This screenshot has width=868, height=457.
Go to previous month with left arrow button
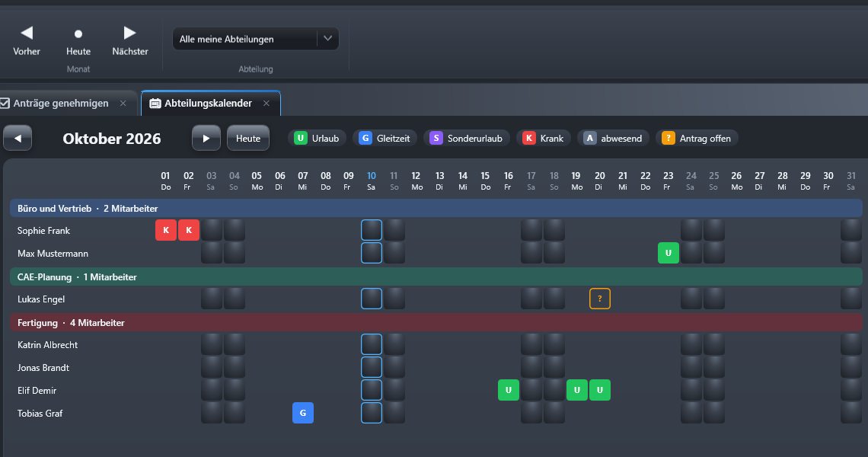pos(18,139)
